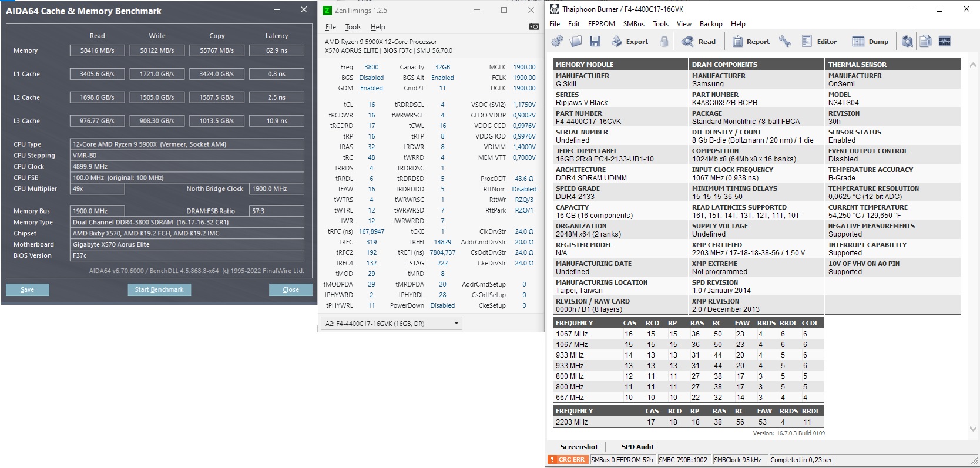Click the Freq value 3800 in ZenTimings
Screen dimensions: 980x468
(371, 67)
